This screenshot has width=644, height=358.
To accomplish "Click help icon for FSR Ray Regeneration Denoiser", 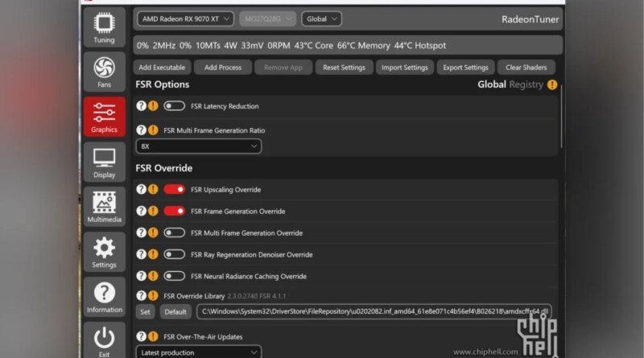I will click(x=142, y=254).
